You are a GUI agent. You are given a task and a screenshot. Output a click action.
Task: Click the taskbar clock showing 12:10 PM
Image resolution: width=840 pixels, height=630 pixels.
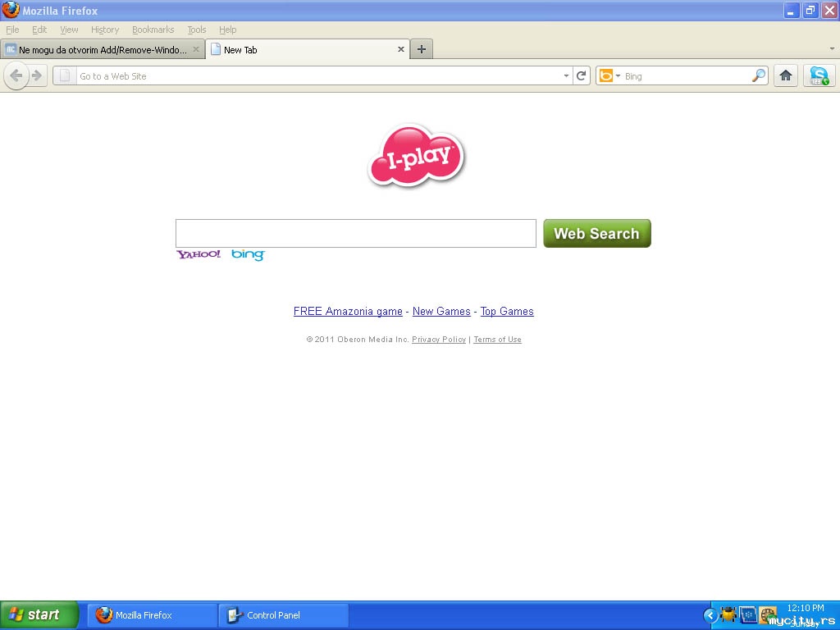[x=806, y=608]
